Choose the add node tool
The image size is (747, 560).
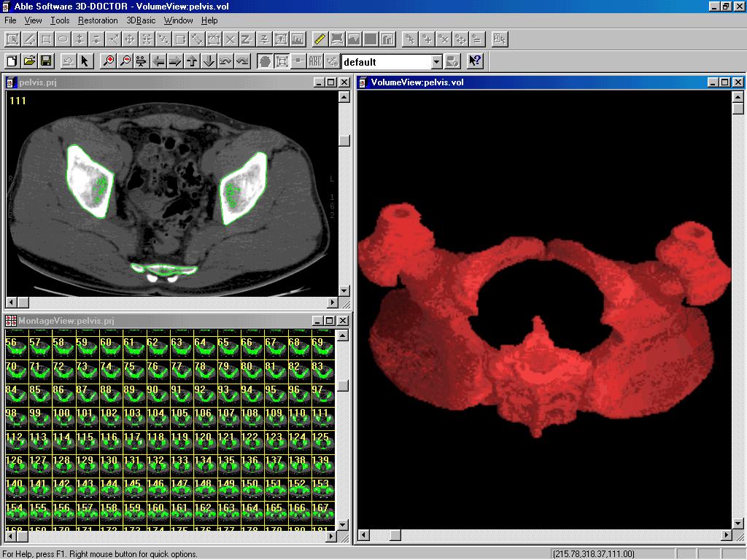point(80,39)
